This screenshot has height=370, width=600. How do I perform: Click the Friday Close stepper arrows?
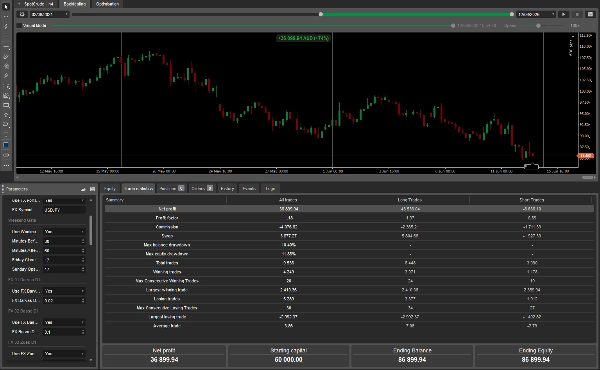pos(83,260)
